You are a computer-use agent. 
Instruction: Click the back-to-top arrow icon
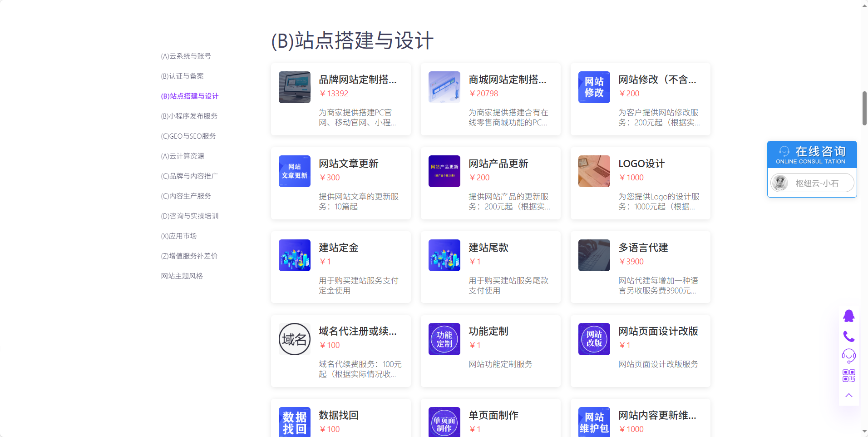848,395
